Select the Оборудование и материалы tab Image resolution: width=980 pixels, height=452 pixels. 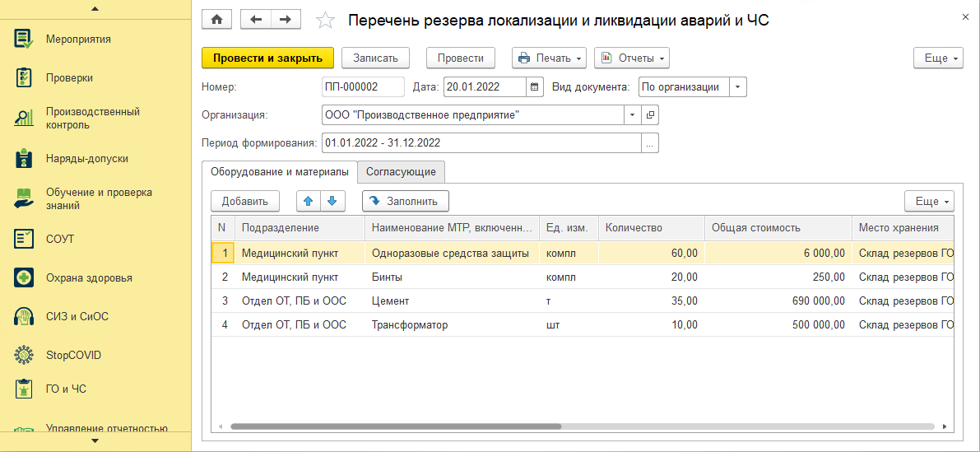pos(280,171)
